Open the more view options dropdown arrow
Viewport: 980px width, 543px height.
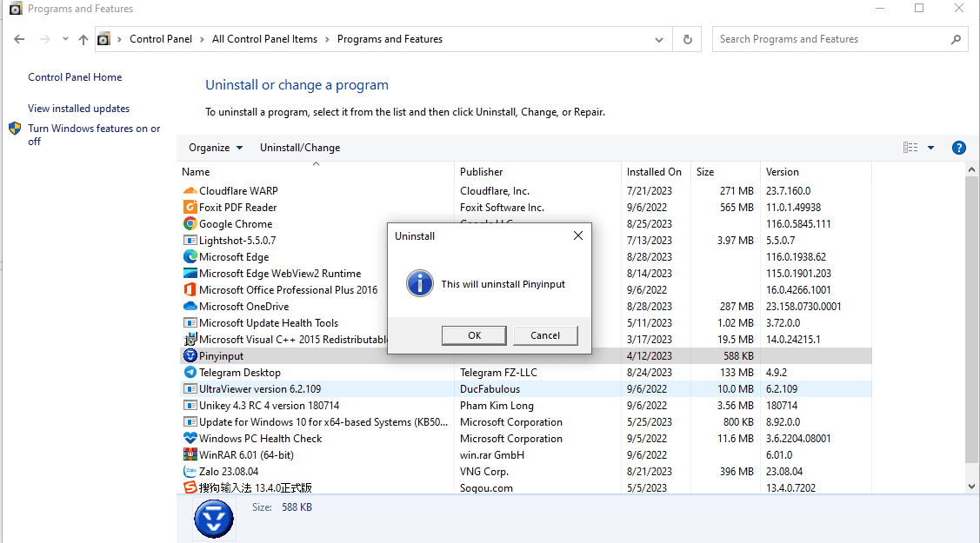tap(930, 148)
